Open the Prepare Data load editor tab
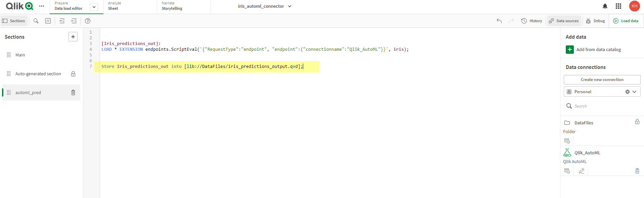 (x=69, y=6)
